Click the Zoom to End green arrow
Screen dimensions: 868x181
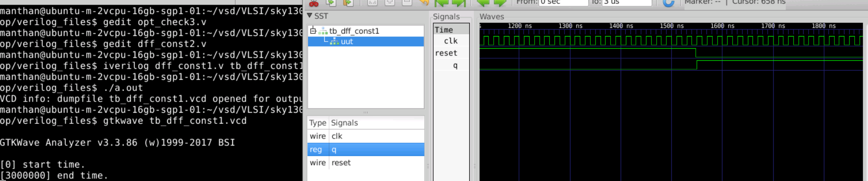tap(459, 3)
